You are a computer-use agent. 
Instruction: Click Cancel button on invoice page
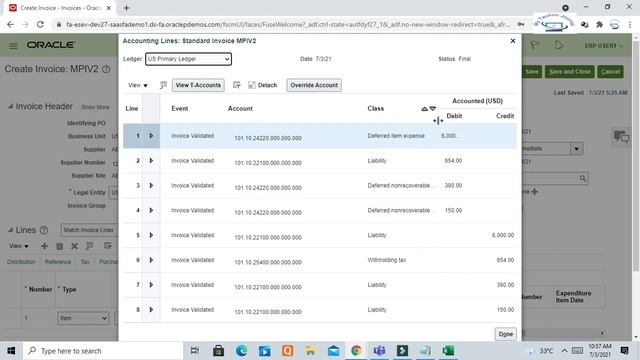coord(610,72)
